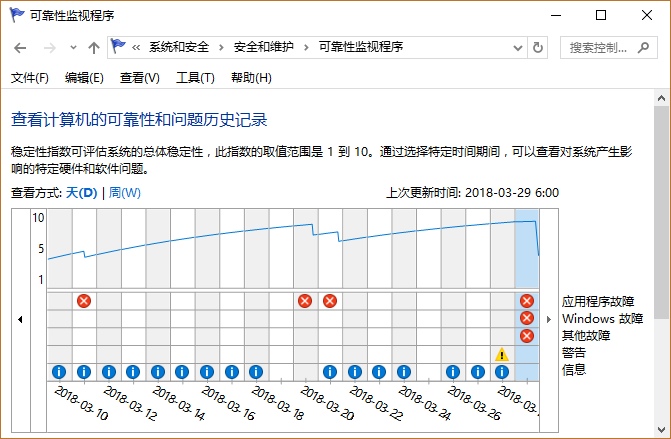Open the 文件(F) menu
This screenshot has width=671, height=439.
(30, 78)
